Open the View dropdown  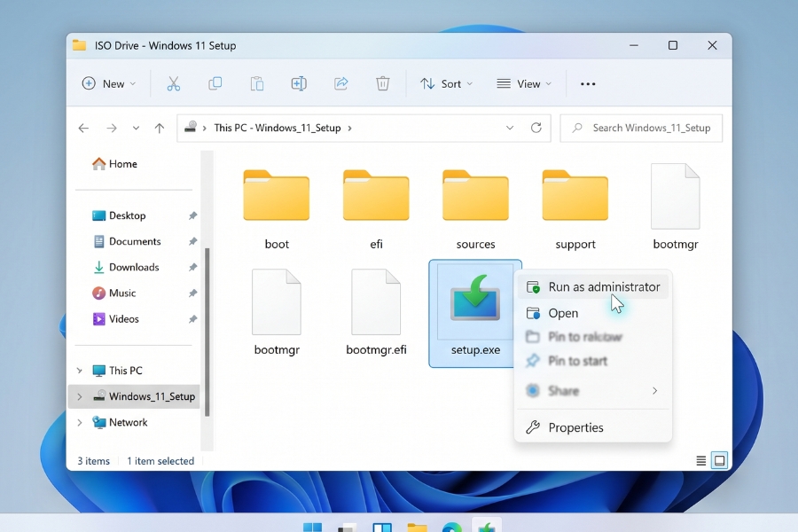pos(524,83)
